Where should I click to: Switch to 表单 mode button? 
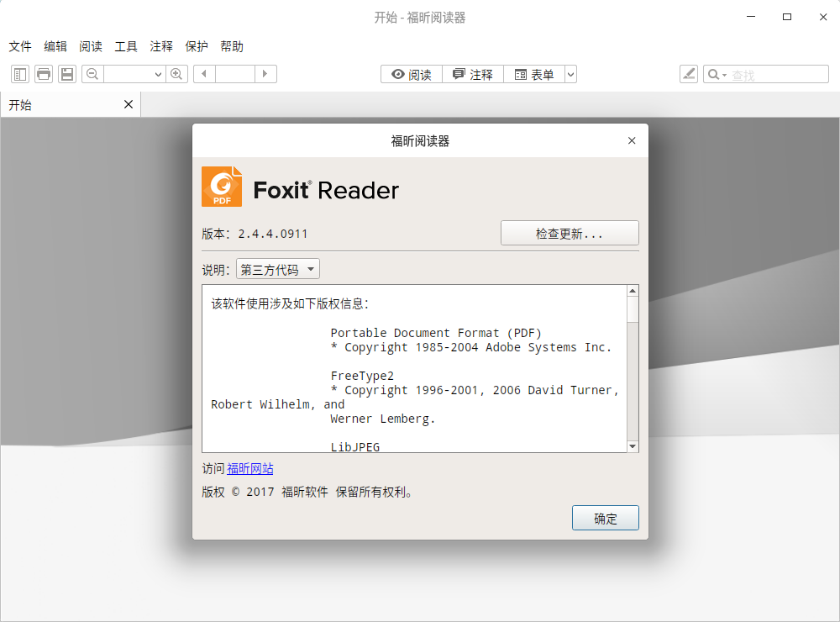534,75
